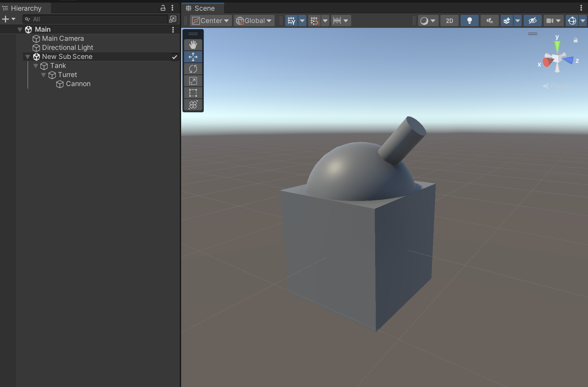Image resolution: width=588 pixels, height=387 pixels.
Task: Click the plus create object button
Action: pos(5,19)
